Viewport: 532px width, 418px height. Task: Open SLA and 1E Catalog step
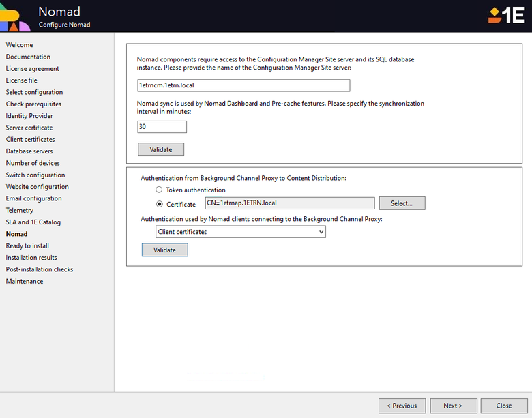point(33,222)
